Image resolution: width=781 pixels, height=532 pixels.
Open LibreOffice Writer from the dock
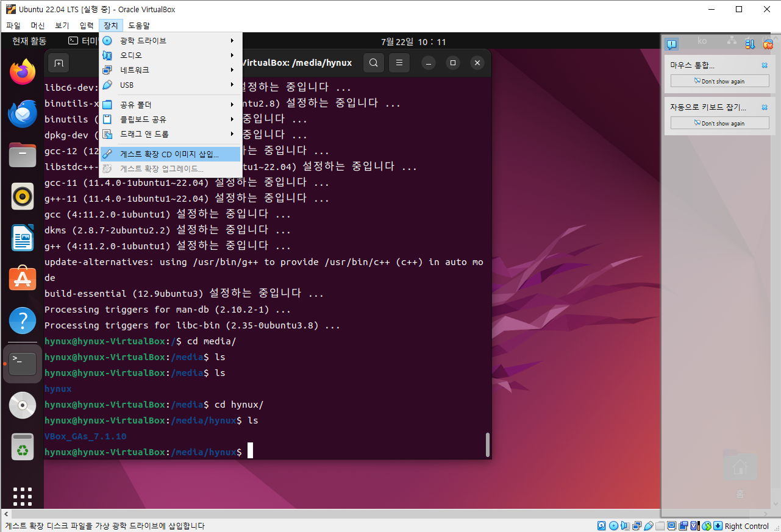[23, 238]
